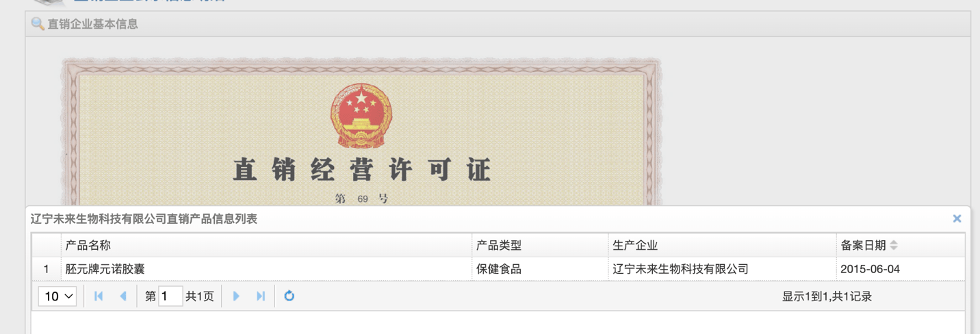Go to the first page of results
This screenshot has height=334, width=980.
coord(99,296)
